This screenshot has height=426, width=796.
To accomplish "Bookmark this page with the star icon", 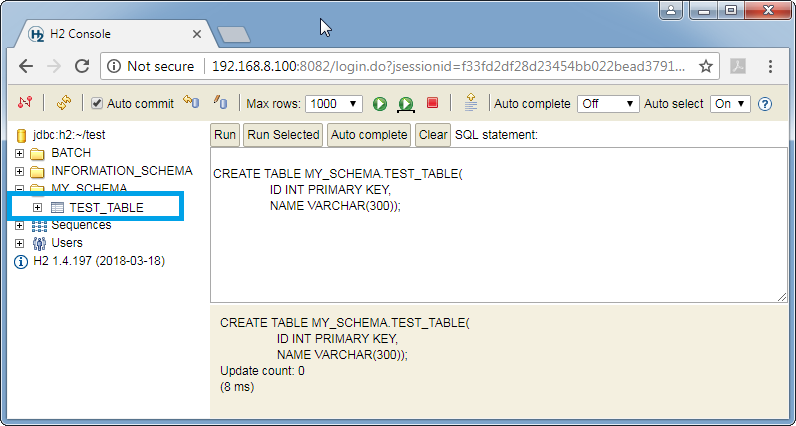I will point(706,66).
